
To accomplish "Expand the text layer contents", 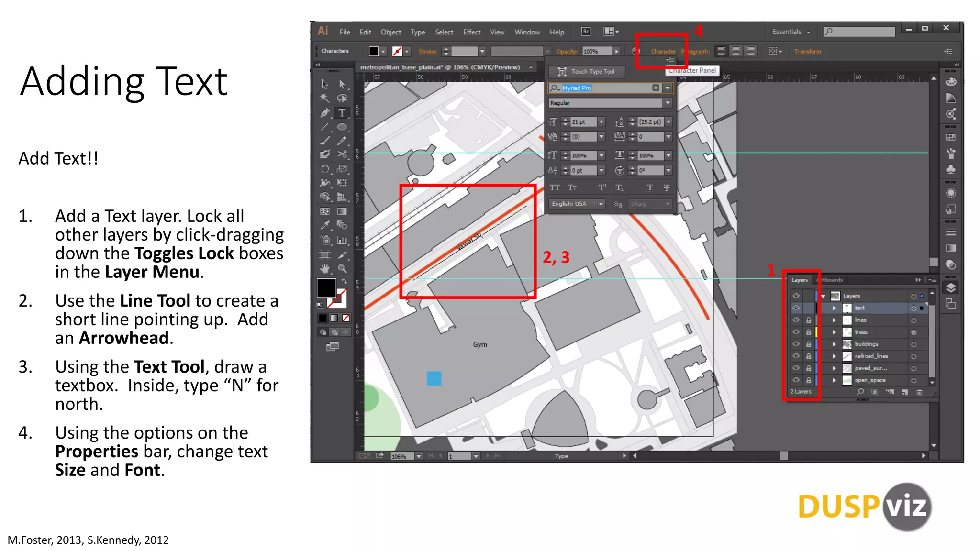I will (x=834, y=308).
